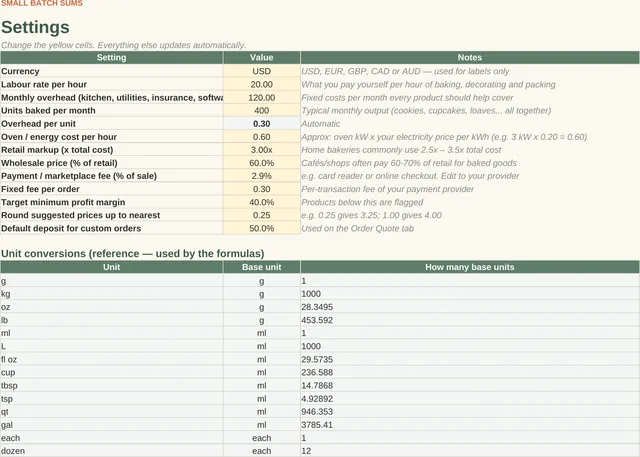The image size is (640, 457).
Task: Click the Notes column header
Action: tap(470, 58)
